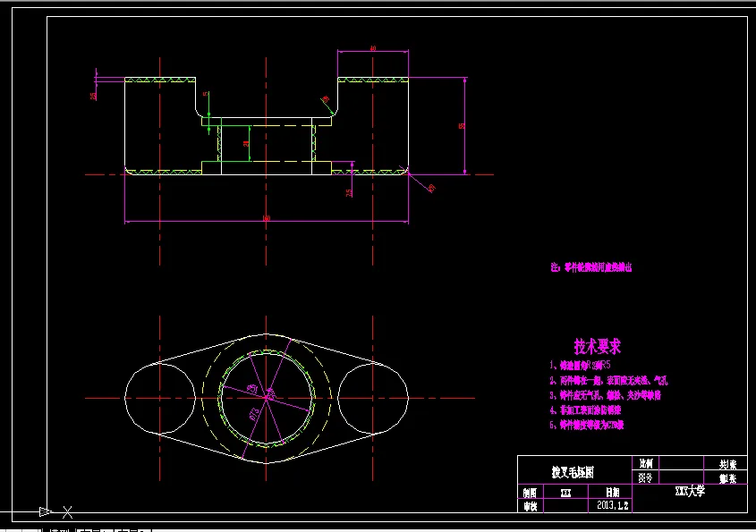The image size is (756, 532).
Task: Select the 55 height dimension text
Action: 462,126
